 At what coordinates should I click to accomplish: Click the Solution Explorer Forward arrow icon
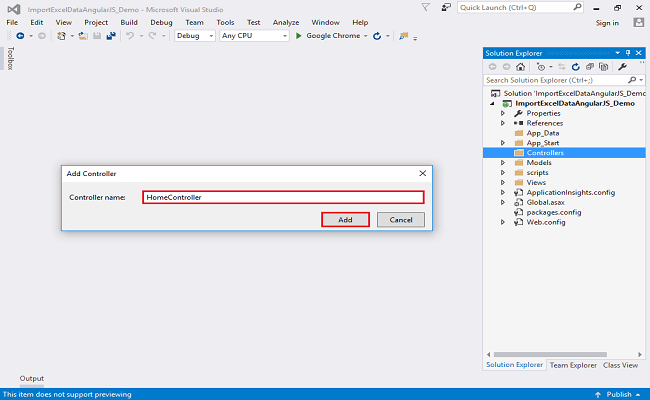tap(506, 67)
